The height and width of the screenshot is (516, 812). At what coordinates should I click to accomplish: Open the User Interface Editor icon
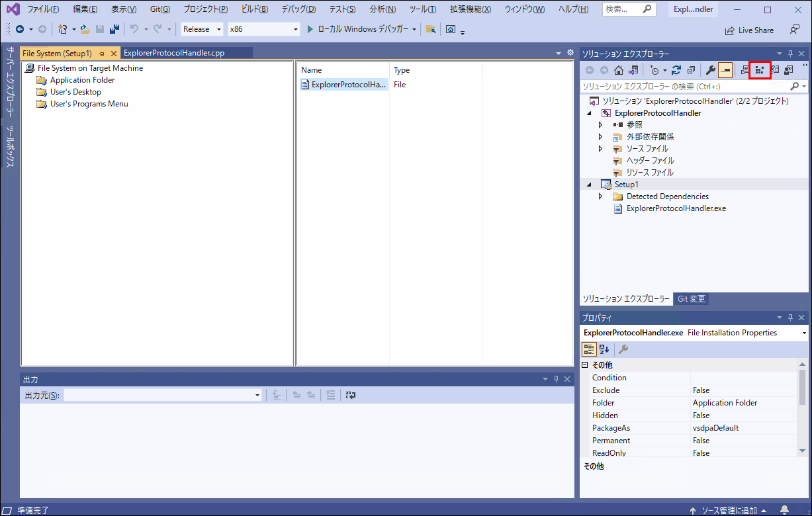[788, 69]
